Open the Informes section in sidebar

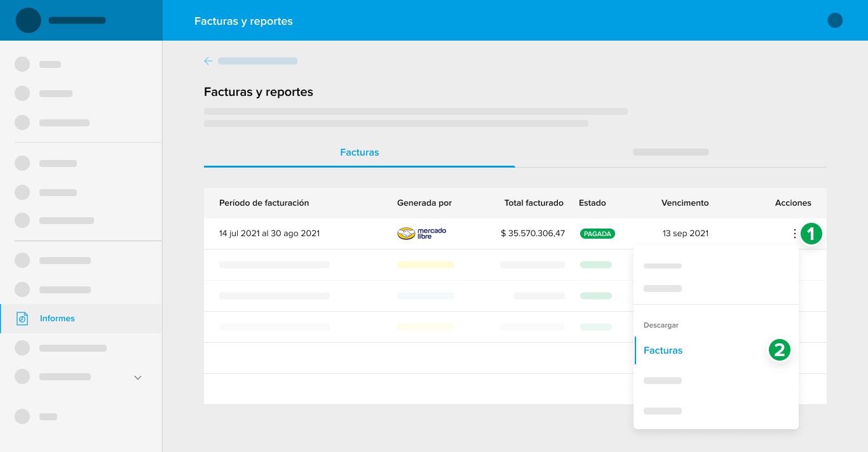click(81, 319)
